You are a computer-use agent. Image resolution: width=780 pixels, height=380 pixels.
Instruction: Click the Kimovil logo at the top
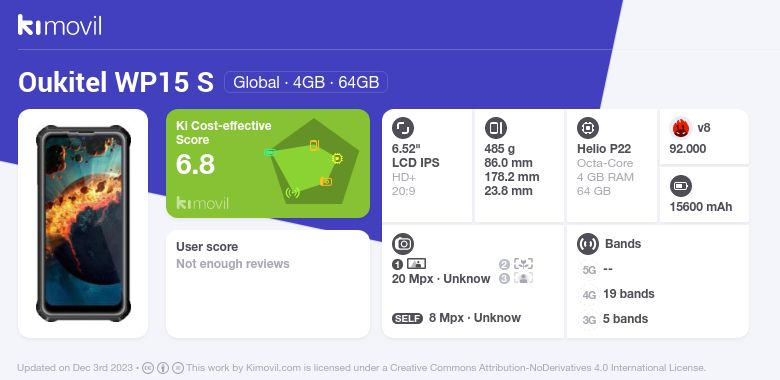tap(60, 25)
